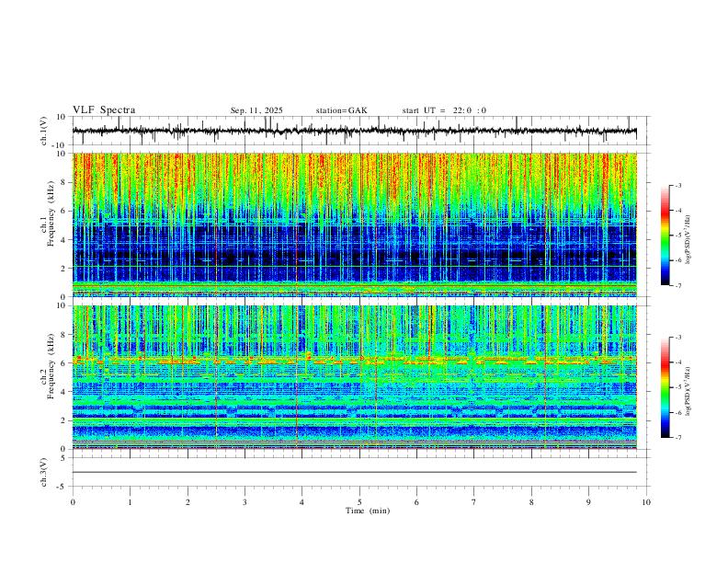Click the "station=GAK" label

(x=341, y=110)
